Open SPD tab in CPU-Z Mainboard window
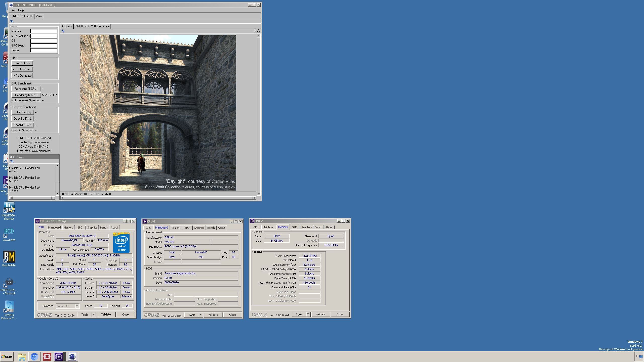 tap(187, 228)
